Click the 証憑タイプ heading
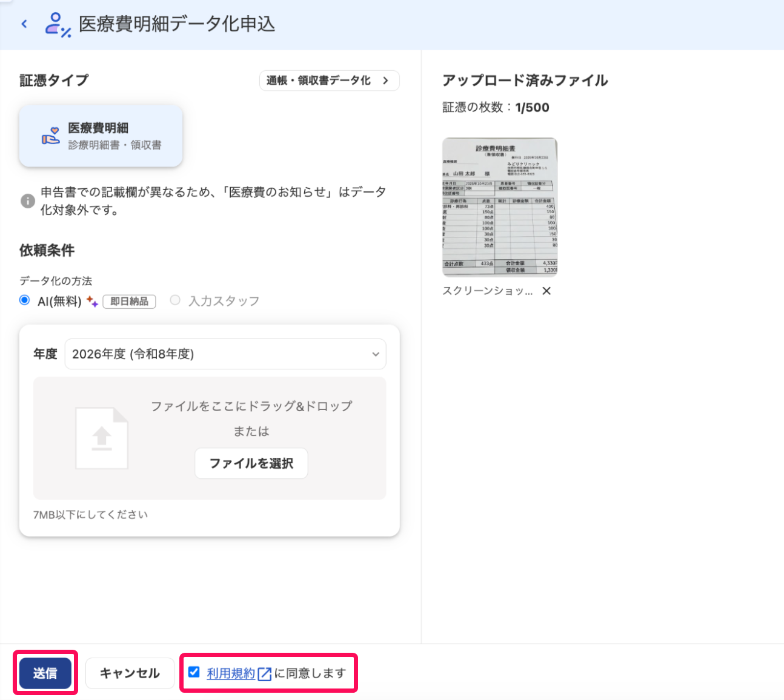The height and width of the screenshot is (700, 784). pyautogui.click(x=54, y=81)
